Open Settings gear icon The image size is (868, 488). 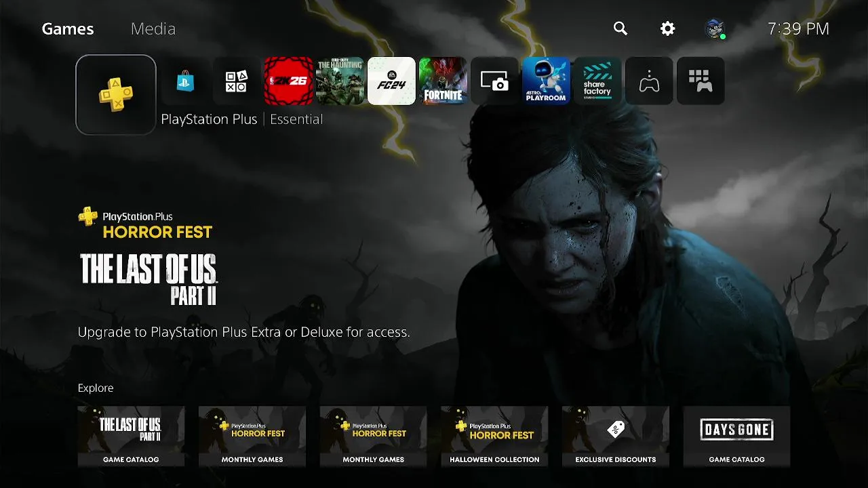pos(668,28)
